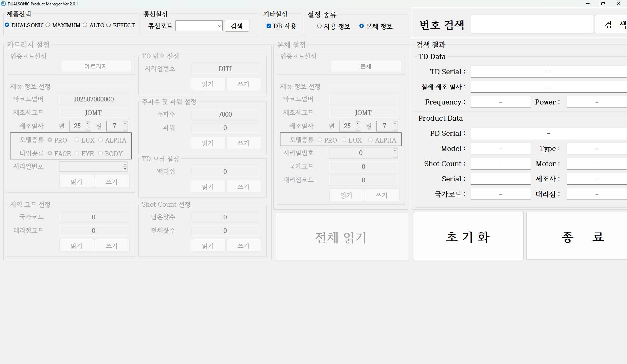The height and width of the screenshot is (364, 627).
Task: Click 쓰기 under Shot Count 설정
Action: pyautogui.click(x=244, y=245)
